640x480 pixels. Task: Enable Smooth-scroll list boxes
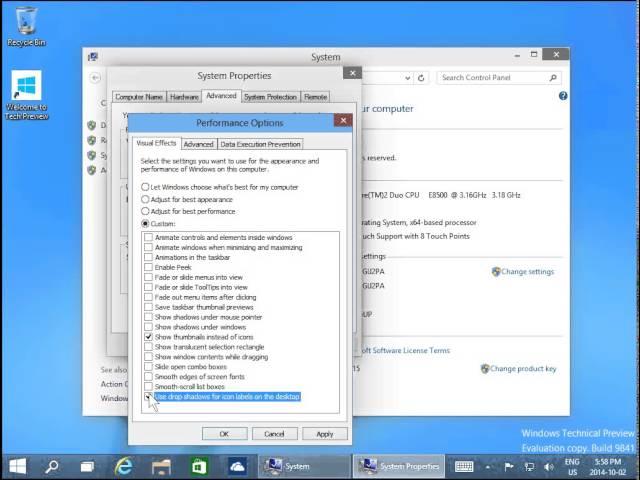coord(149,387)
